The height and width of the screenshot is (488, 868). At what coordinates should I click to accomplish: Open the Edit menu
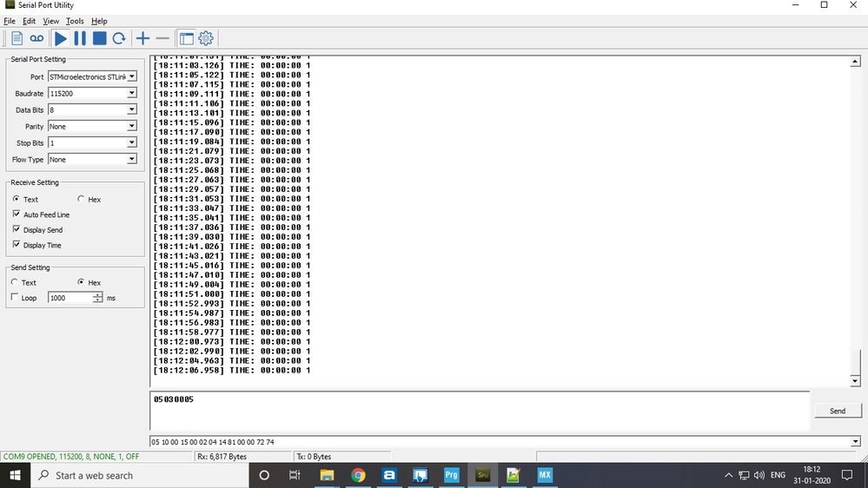29,21
